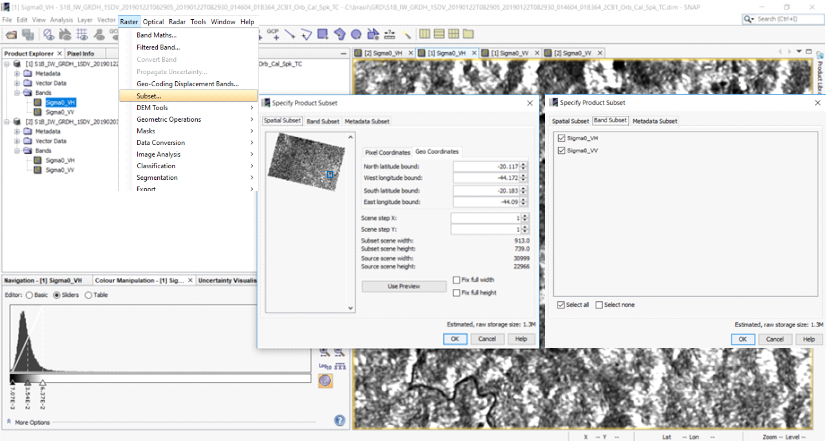Click the Log10 histogram scaling icon
This screenshot has width=826, height=442.
325,367
